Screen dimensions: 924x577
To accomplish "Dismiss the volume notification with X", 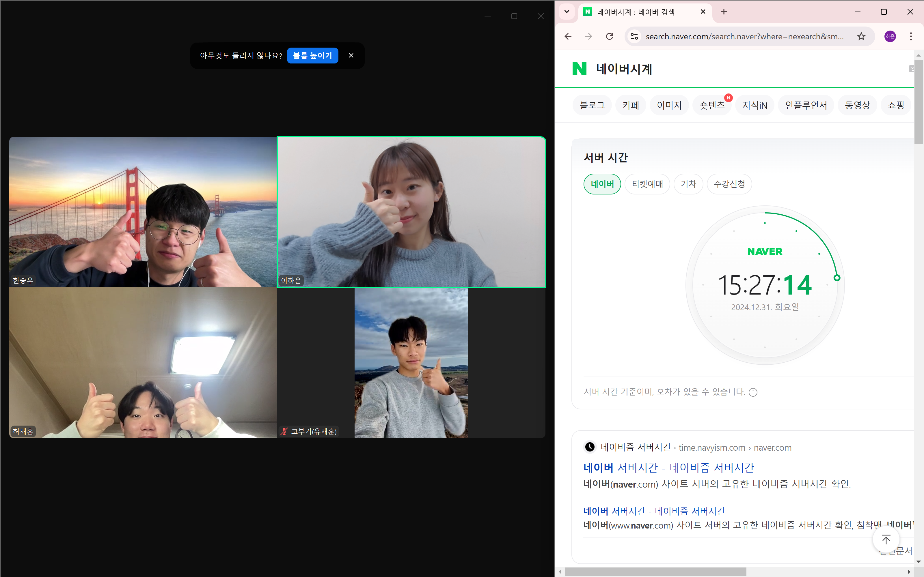I will point(351,55).
